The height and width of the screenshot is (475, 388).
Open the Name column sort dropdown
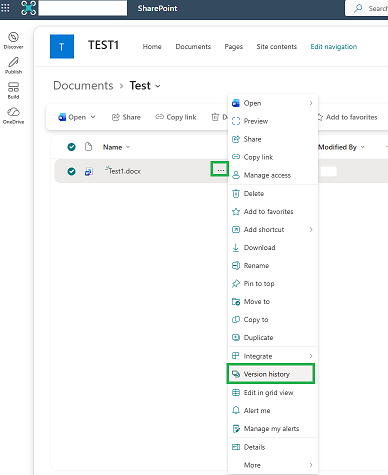coord(128,147)
